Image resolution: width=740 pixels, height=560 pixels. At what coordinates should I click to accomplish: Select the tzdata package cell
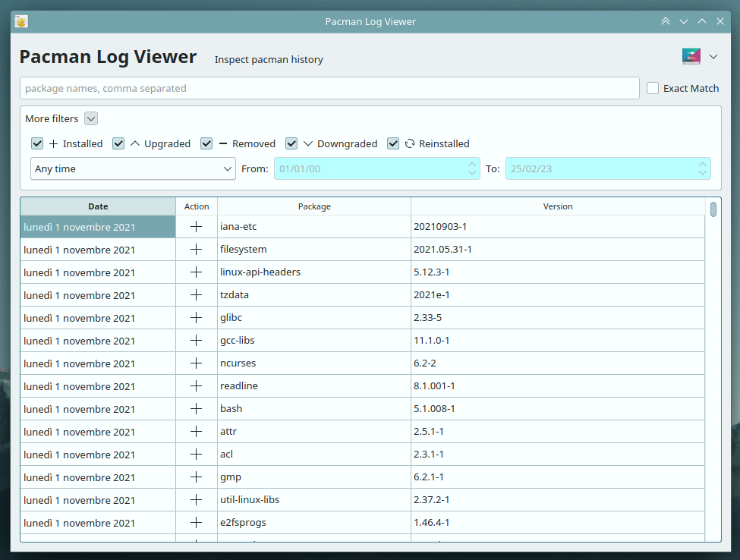[x=314, y=295]
